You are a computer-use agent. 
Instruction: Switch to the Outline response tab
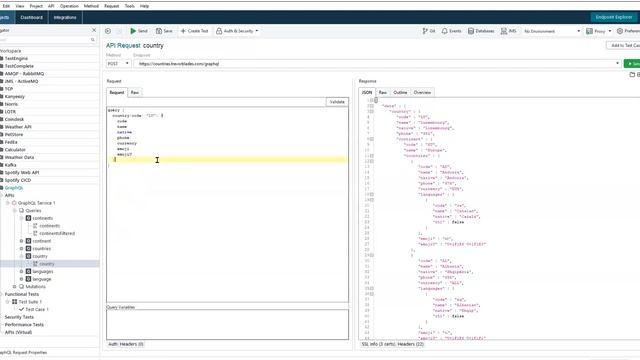(x=400, y=93)
